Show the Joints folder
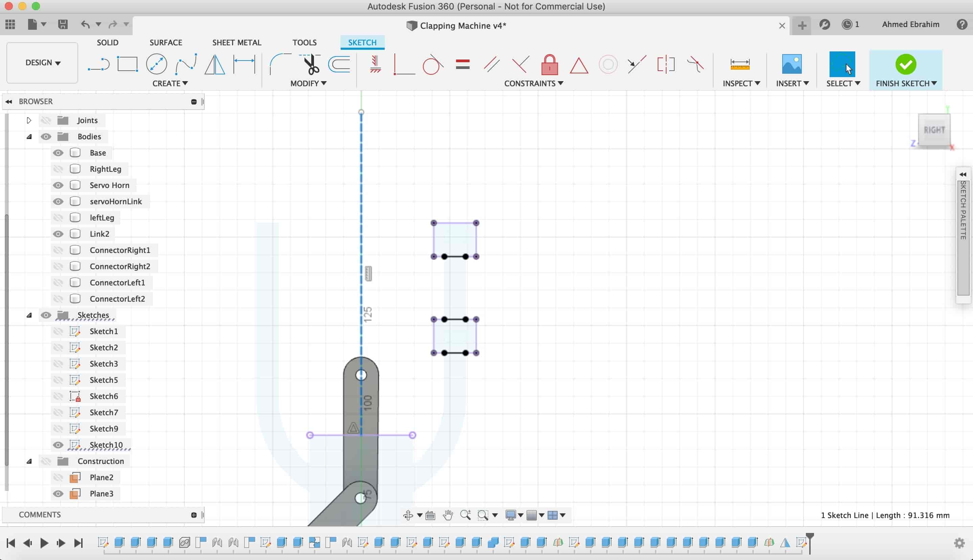Viewport: 973px width, 560px height. [46, 120]
